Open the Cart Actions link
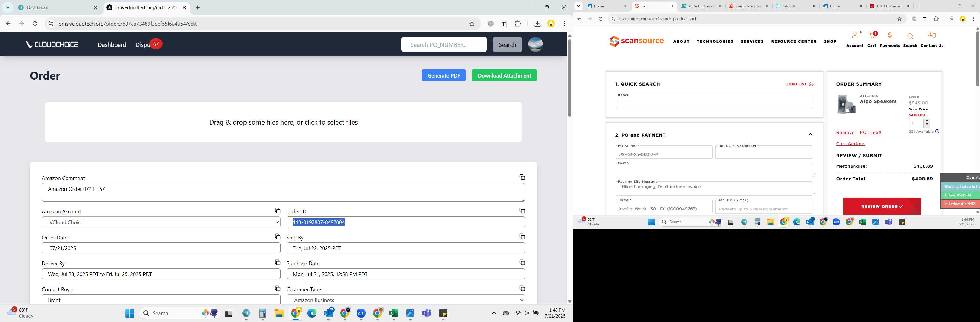 [x=850, y=144]
